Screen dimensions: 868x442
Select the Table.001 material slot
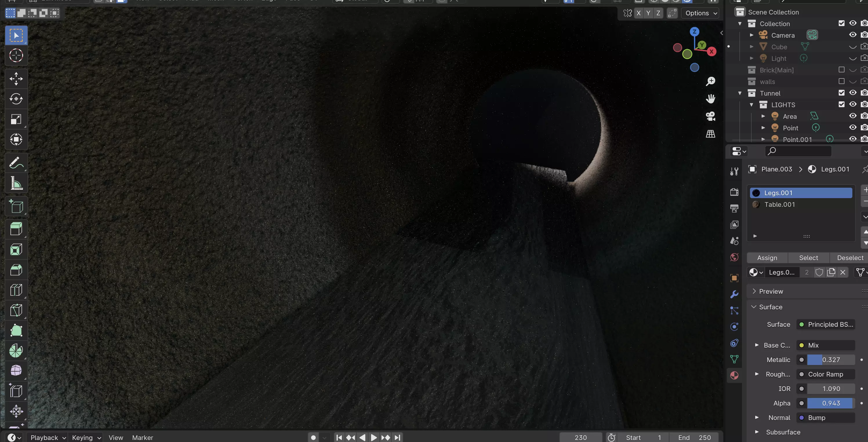point(801,204)
